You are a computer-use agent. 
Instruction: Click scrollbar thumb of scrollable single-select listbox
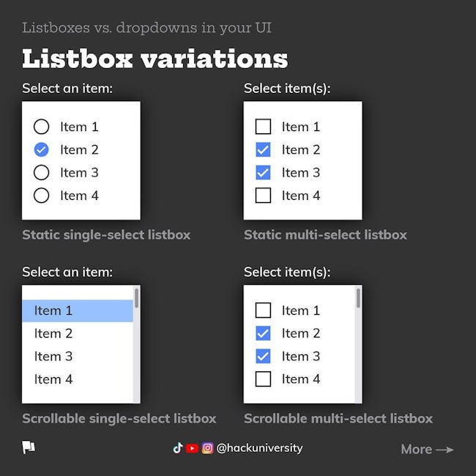point(137,298)
